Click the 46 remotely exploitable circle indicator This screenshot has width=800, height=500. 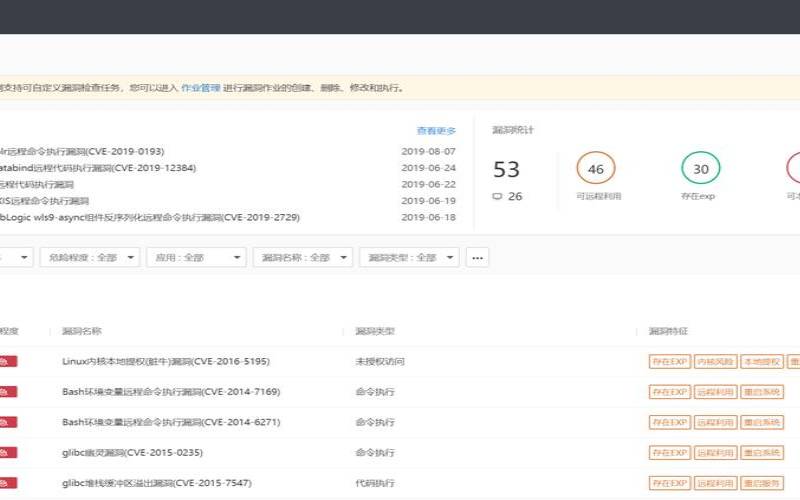pos(596,169)
